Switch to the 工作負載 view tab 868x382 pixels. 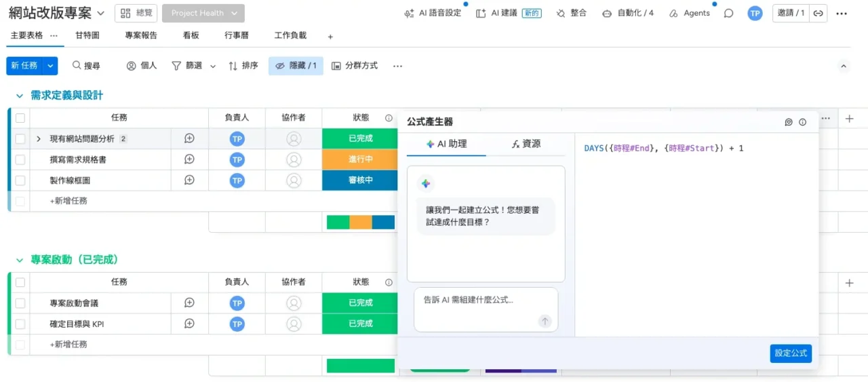290,36
